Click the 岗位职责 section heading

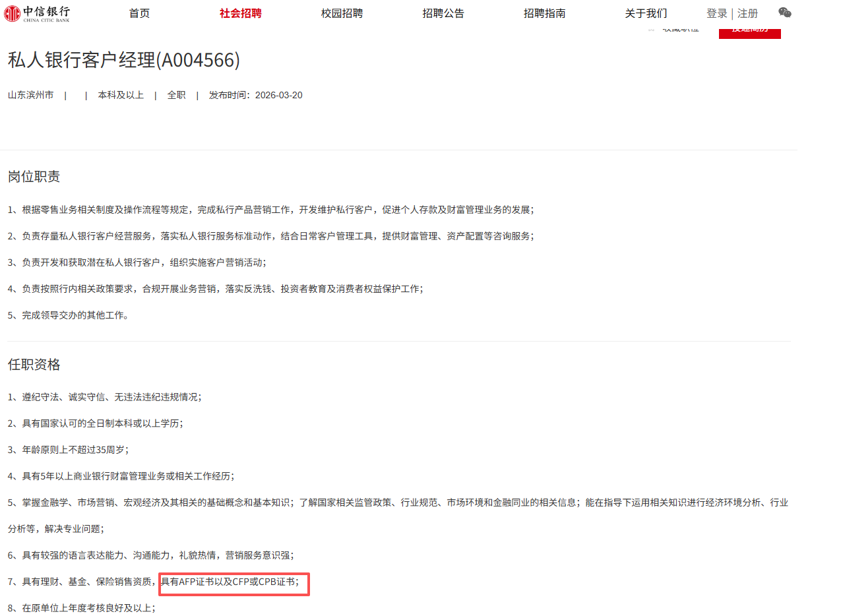pos(34,176)
